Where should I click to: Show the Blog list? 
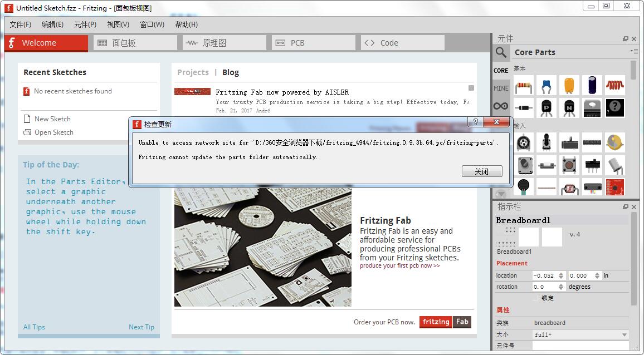pos(231,72)
